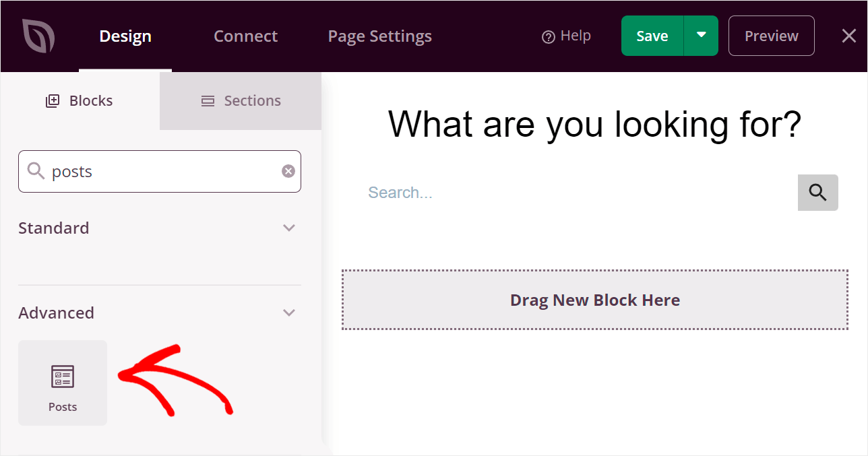Save the page
This screenshot has width=868, height=456.
pos(652,36)
